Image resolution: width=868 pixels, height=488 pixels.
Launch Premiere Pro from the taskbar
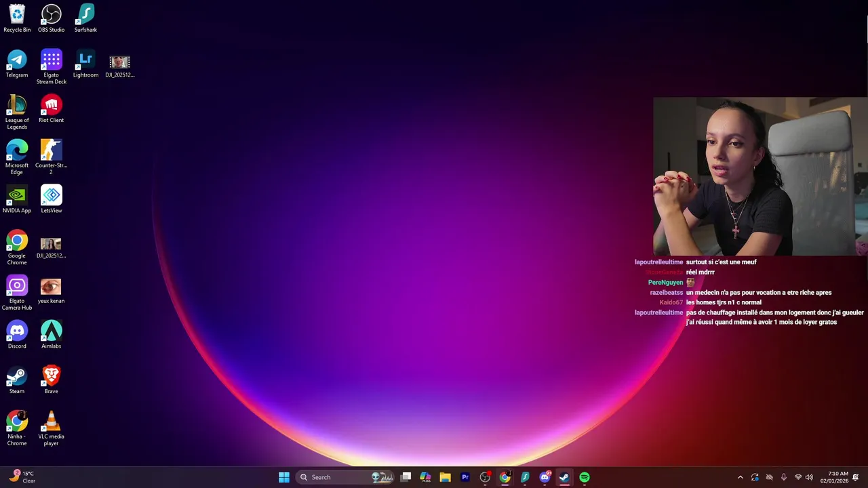click(x=465, y=477)
